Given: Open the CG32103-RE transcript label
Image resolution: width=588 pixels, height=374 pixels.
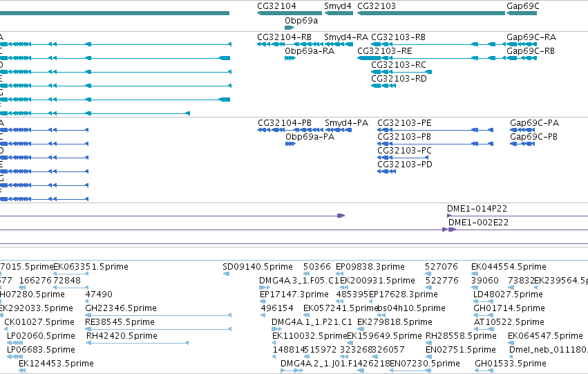Looking at the screenshot, I should (385, 51).
